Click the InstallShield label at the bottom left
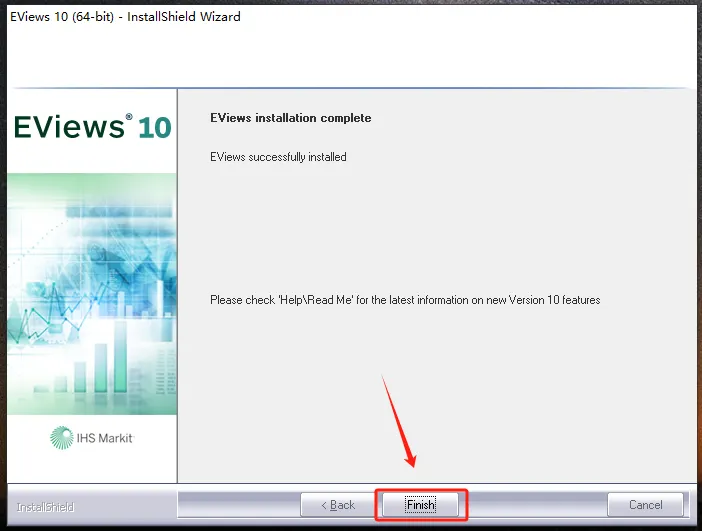This screenshot has height=531, width=702. click(x=45, y=507)
